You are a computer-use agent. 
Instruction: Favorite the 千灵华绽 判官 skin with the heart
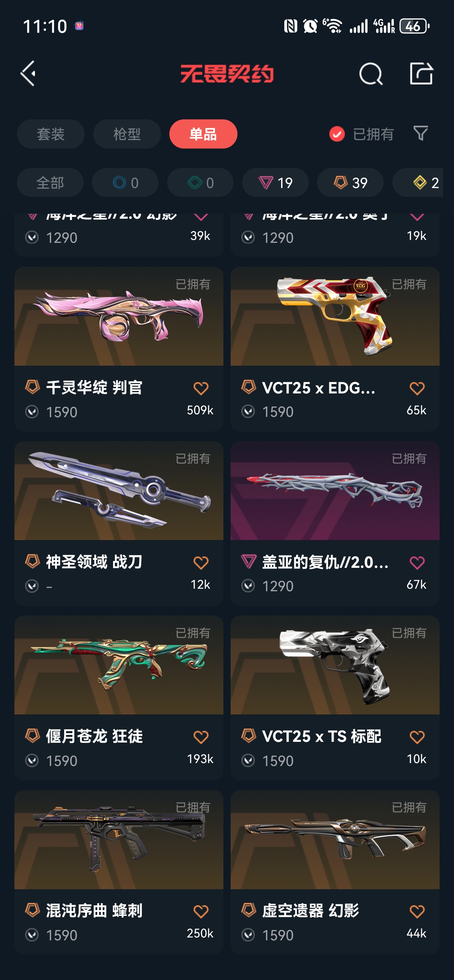(201, 388)
